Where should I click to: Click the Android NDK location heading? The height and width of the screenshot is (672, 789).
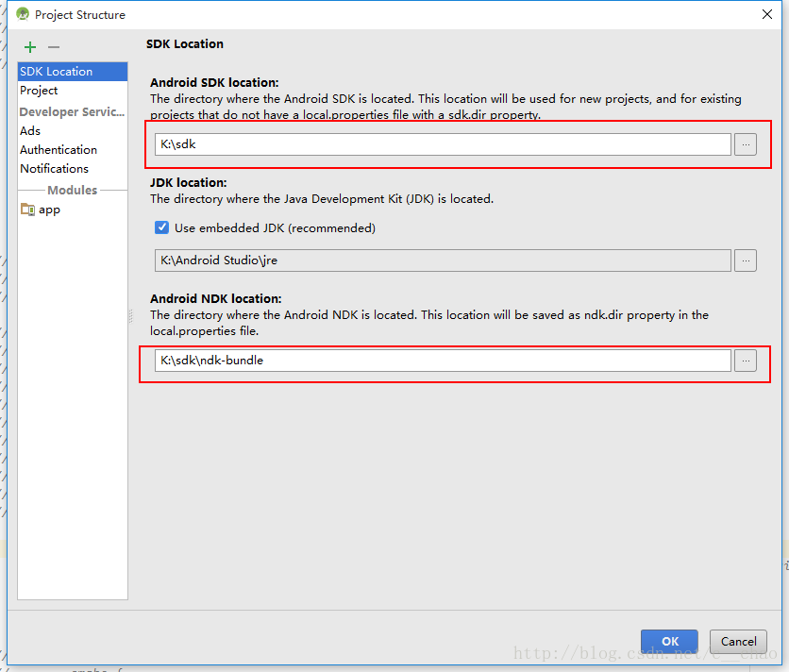click(216, 298)
